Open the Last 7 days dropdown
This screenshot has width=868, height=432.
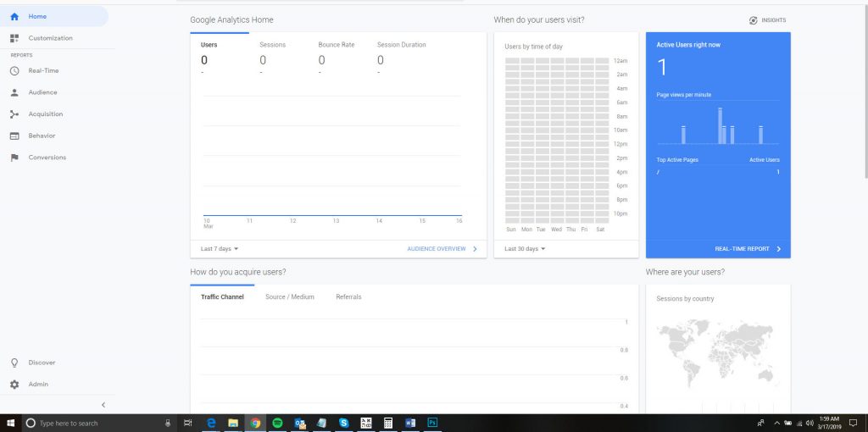[220, 249]
